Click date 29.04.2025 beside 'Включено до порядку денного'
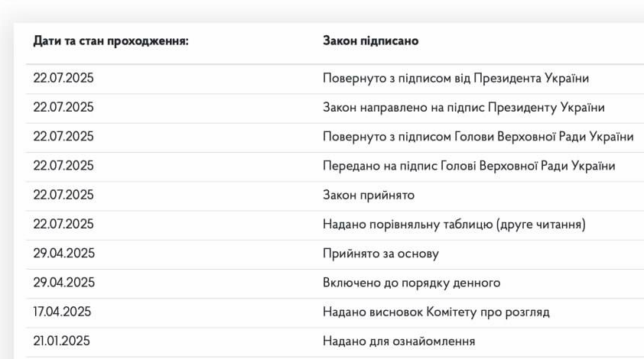This screenshot has width=644, height=359. (64, 283)
